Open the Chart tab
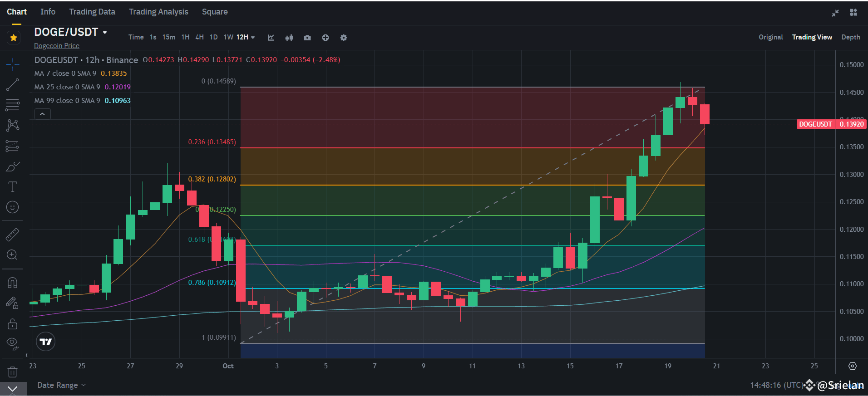The height and width of the screenshot is (396, 868). 17,12
